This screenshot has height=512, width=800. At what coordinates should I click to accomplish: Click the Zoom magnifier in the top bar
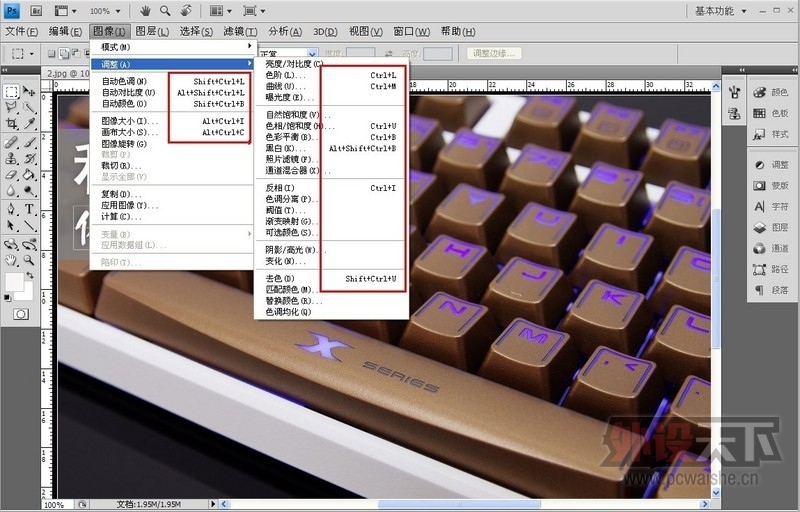point(165,10)
